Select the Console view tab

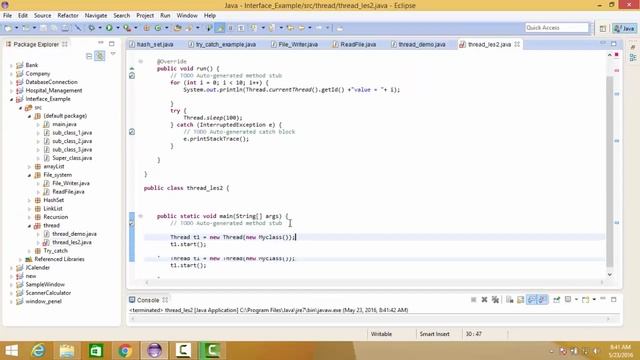pos(148,300)
